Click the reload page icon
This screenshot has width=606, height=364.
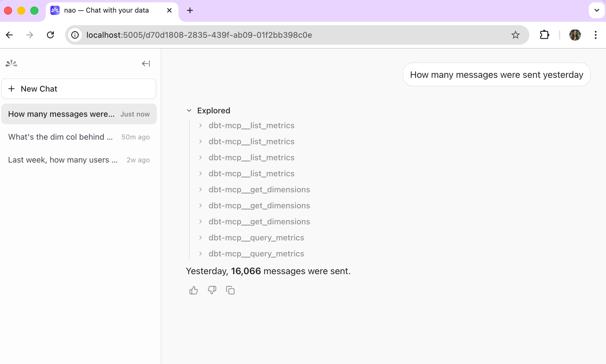click(x=51, y=35)
